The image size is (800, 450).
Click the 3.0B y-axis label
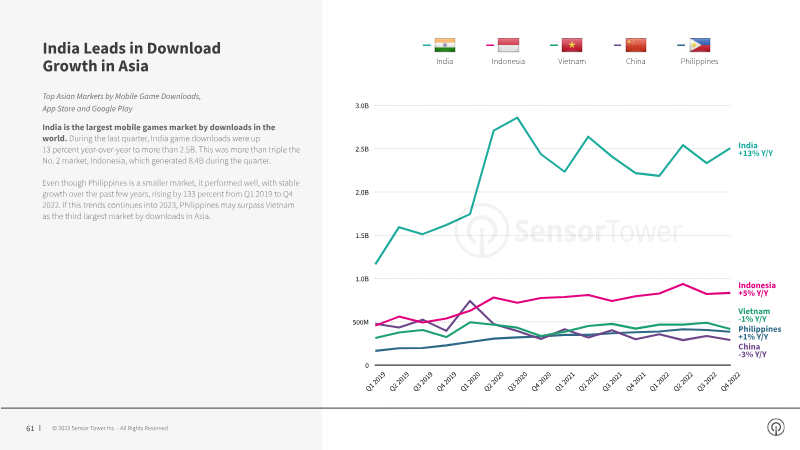[362, 106]
